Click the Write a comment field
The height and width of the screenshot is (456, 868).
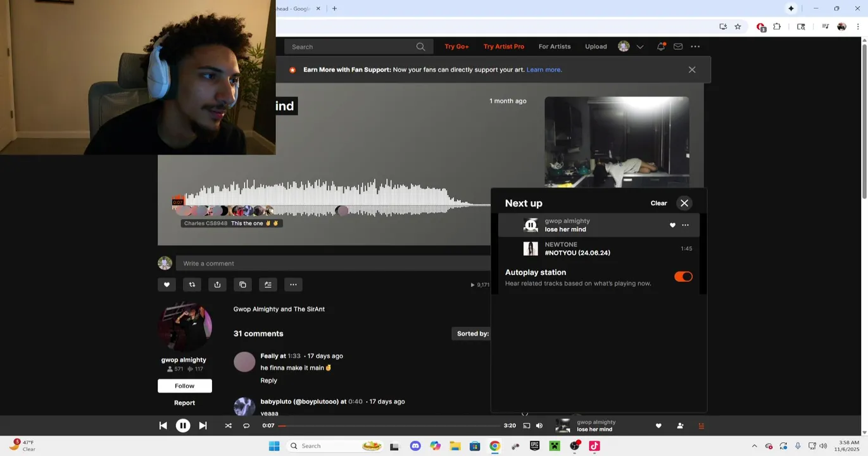[x=333, y=263]
